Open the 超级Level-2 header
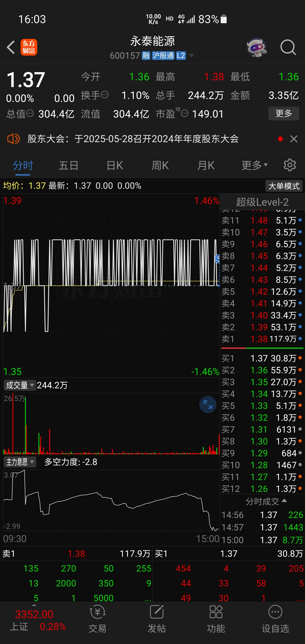 (262, 202)
